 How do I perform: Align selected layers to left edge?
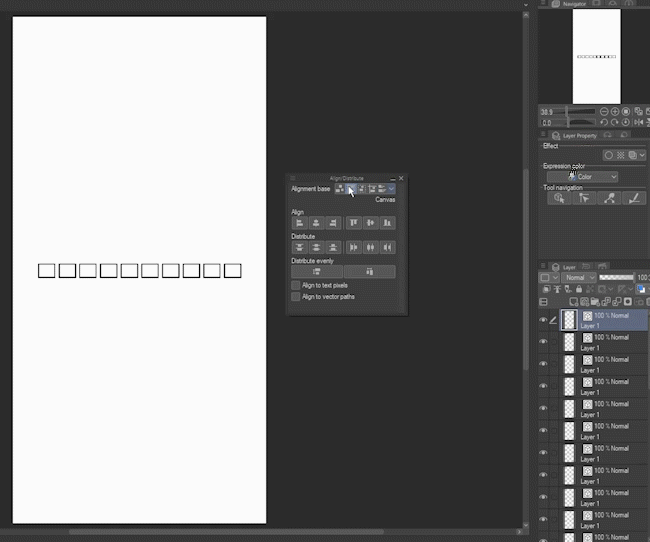[299, 223]
